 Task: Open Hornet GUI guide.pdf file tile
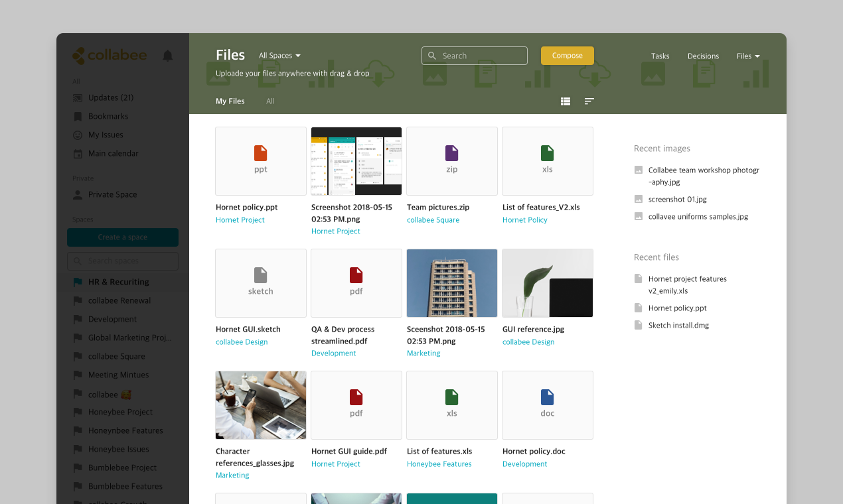[x=356, y=405]
